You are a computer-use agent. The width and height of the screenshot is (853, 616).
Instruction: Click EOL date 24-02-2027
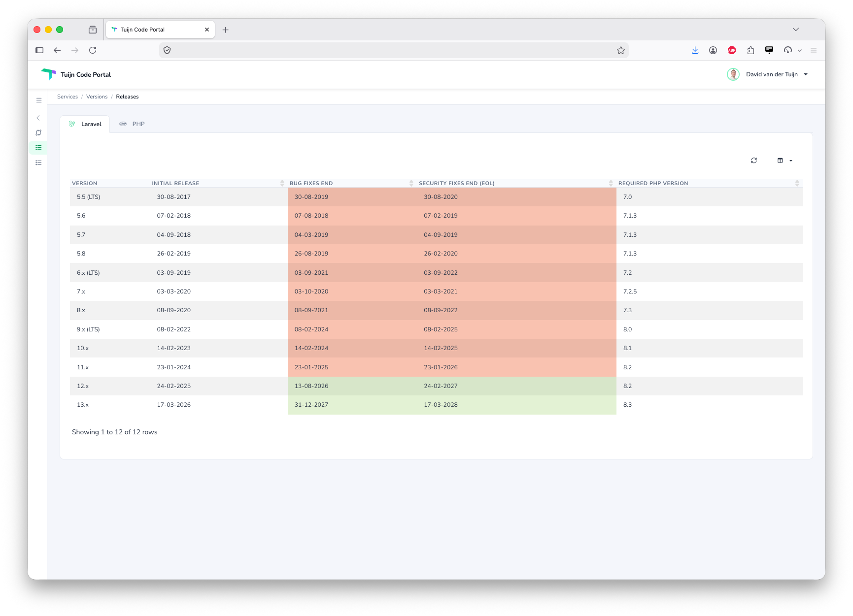(x=441, y=386)
